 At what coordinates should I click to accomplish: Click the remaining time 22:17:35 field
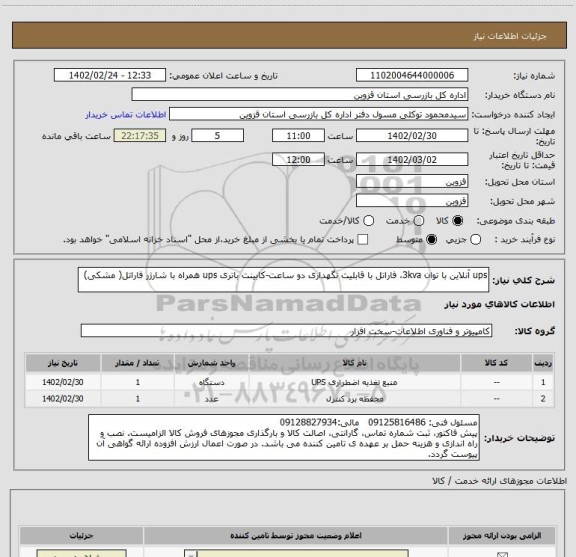tap(140, 136)
